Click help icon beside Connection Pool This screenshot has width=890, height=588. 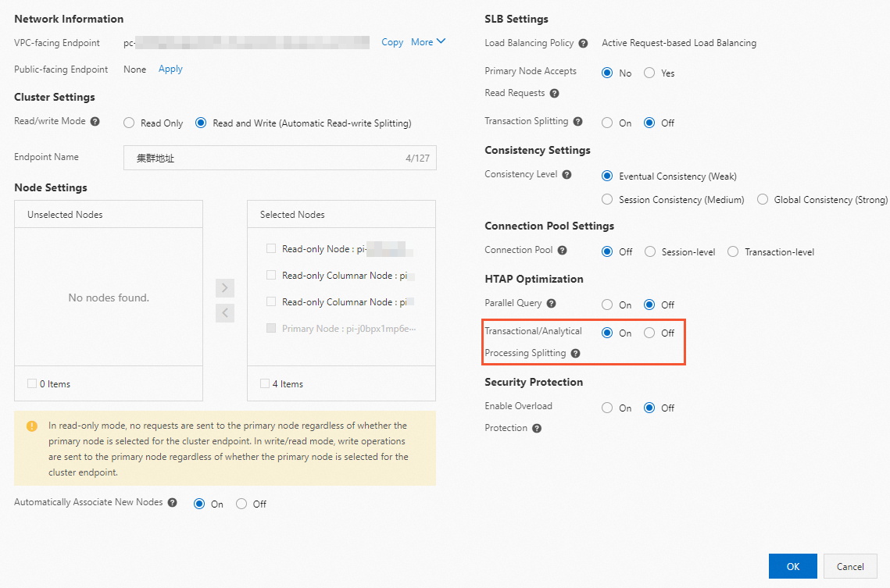pyautogui.click(x=563, y=251)
